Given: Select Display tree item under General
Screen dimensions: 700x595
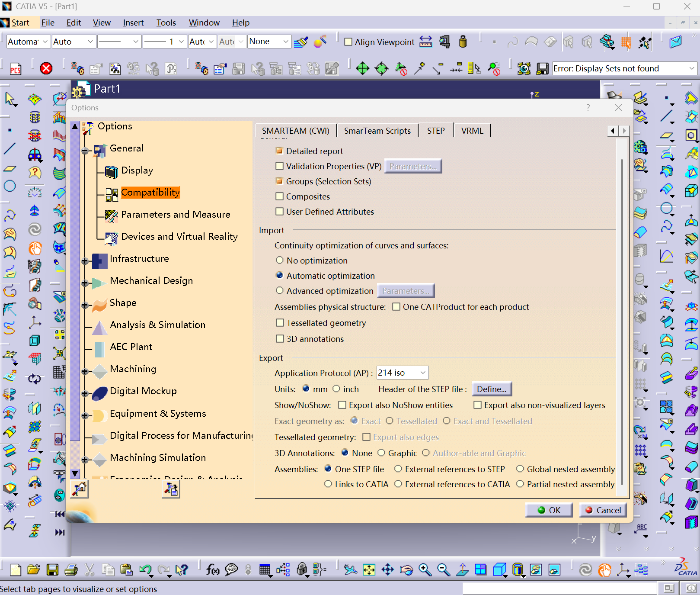Looking at the screenshot, I should pos(137,170).
